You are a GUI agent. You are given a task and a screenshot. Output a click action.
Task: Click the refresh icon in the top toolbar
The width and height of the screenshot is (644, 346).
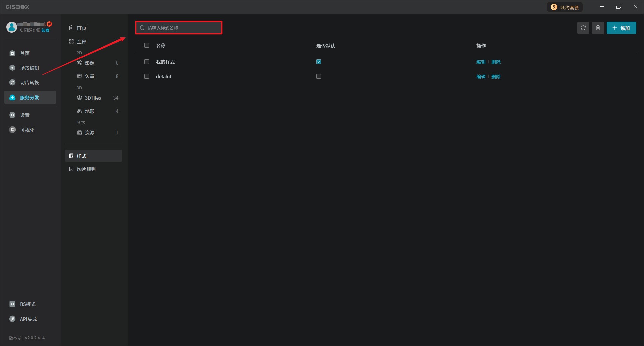[583, 28]
